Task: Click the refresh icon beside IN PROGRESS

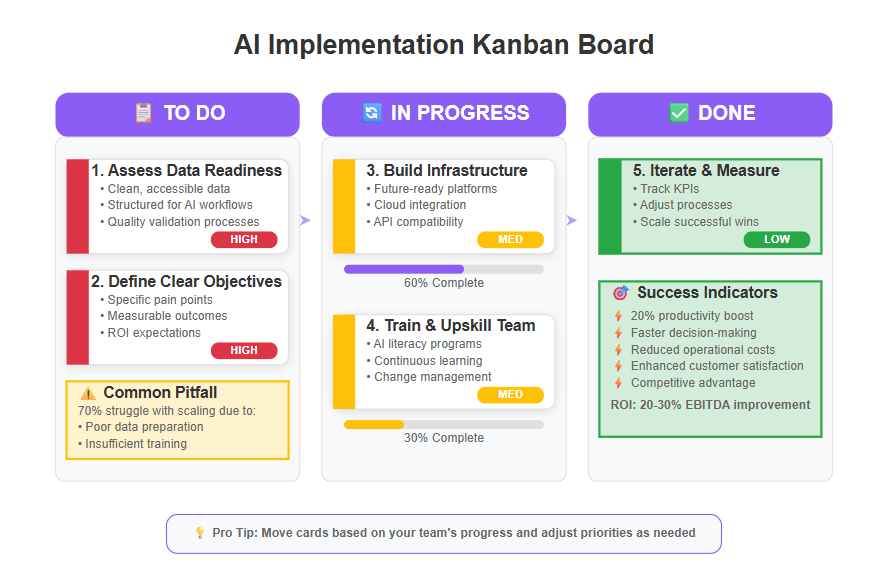Action: 372,113
